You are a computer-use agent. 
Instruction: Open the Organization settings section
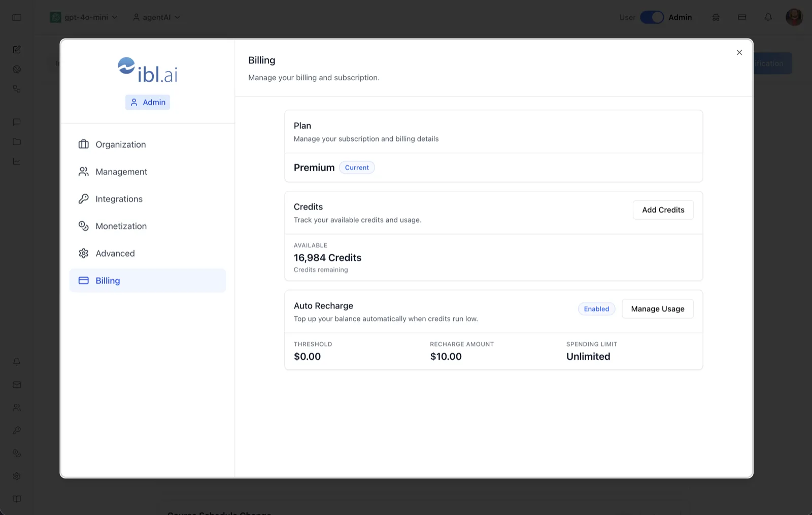[147, 145]
